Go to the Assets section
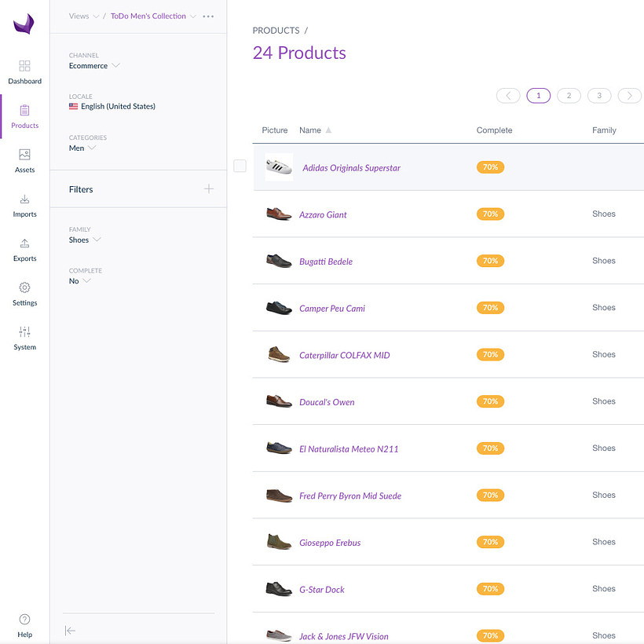This screenshot has width=644, height=644. (24, 161)
